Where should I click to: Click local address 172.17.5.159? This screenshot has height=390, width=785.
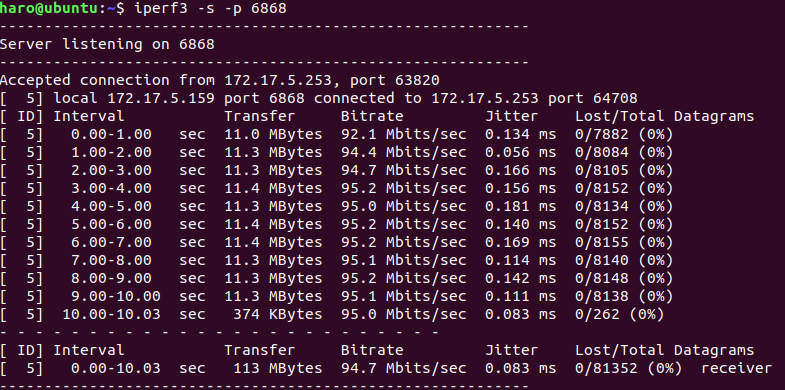161,99
